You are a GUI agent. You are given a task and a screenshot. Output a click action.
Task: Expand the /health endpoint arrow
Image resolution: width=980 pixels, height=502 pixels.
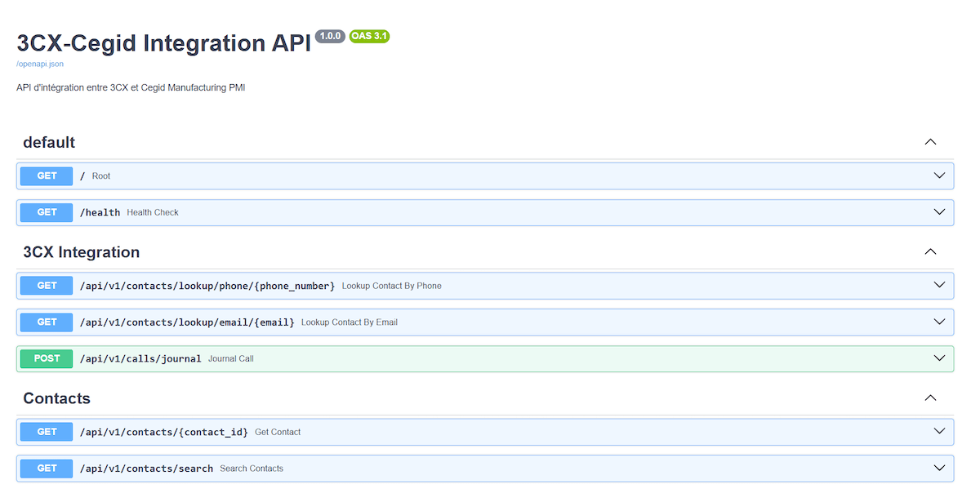[938, 212]
